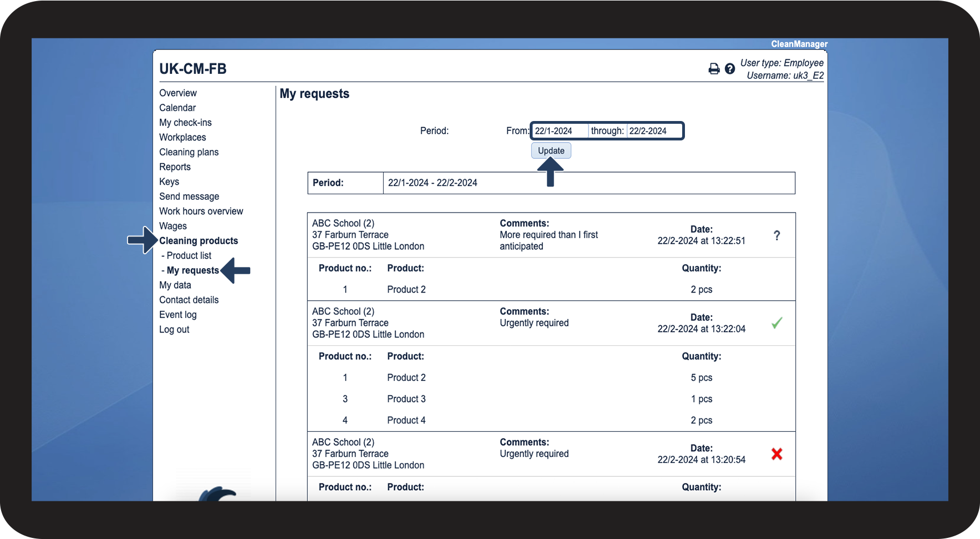Click the Product 3 row name
980x539 pixels.
point(407,399)
